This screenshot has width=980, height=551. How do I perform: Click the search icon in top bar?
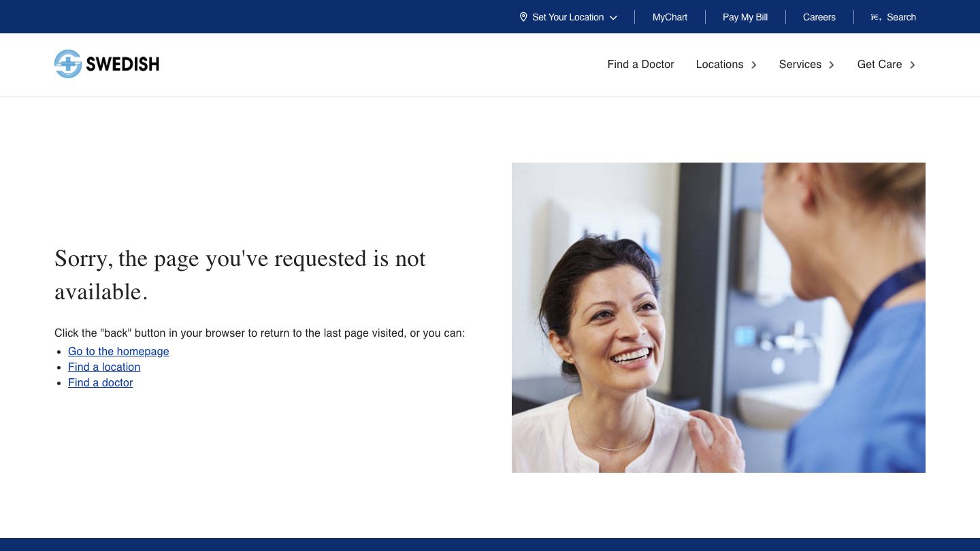[876, 17]
